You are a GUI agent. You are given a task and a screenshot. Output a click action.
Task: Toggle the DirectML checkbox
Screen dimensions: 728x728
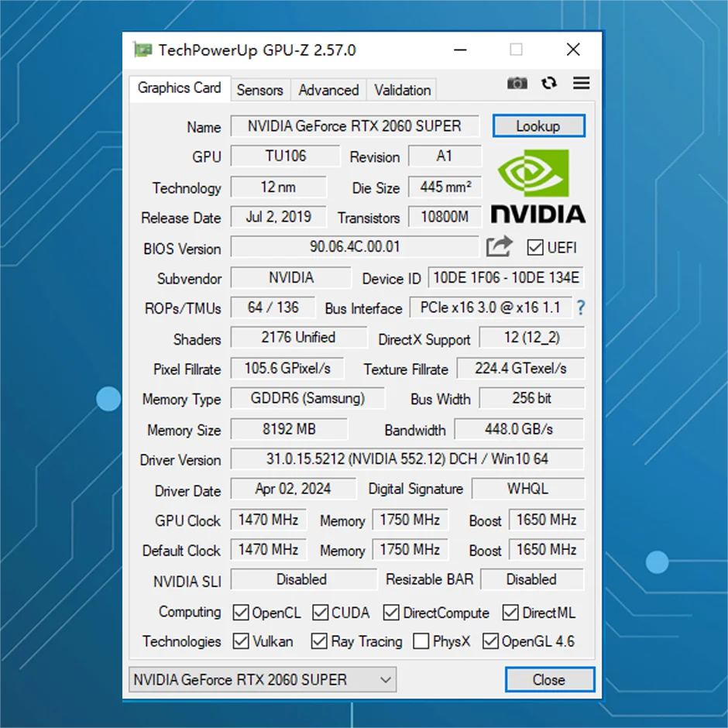coord(510,613)
